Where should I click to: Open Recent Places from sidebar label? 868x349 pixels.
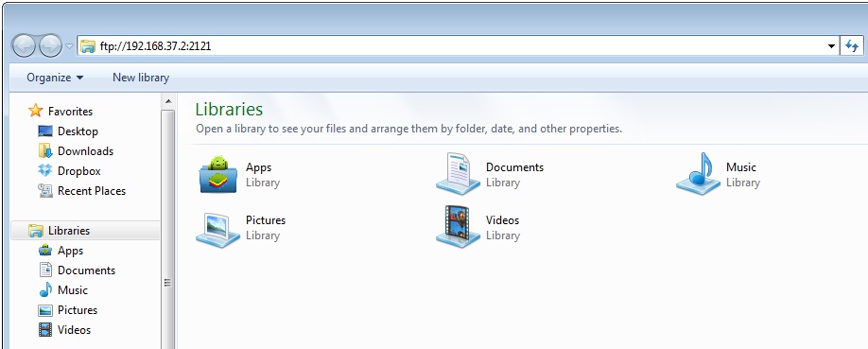tap(92, 191)
